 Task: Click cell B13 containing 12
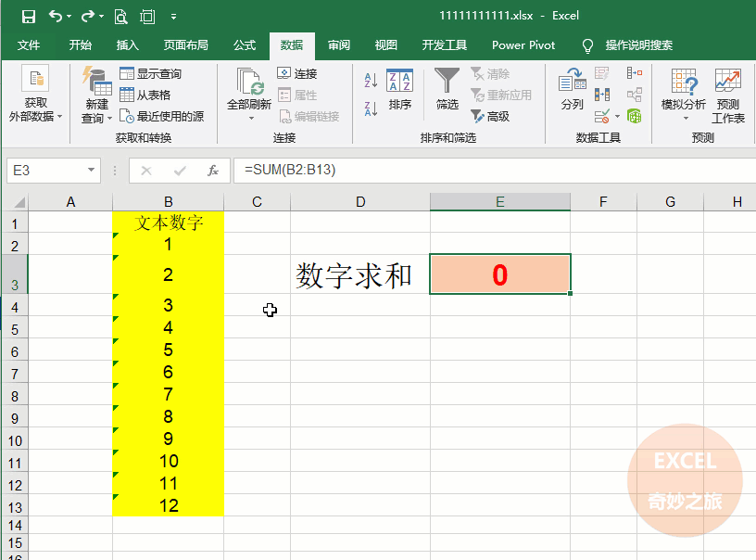(169, 505)
